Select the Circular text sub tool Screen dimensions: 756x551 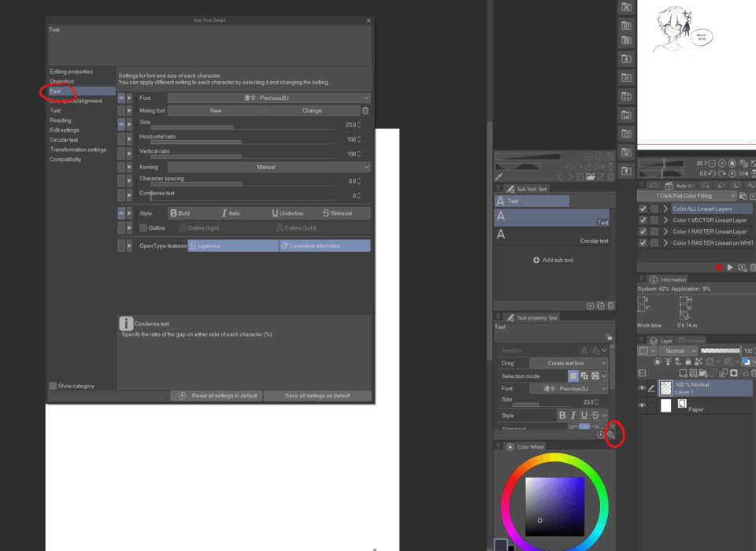pyautogui.click(x=552, y=237)
